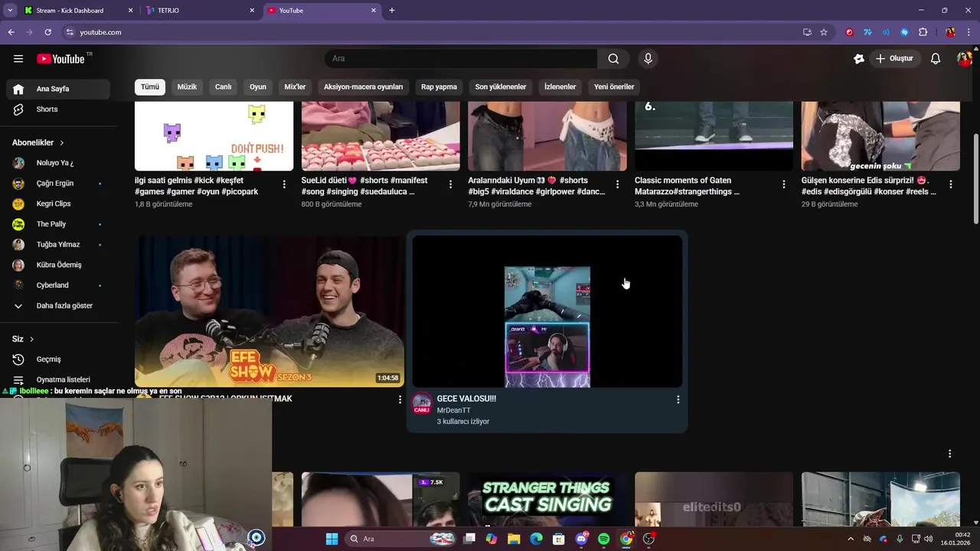Select the Oyun filter chip
This screenshot has height=551, width=980.
pos(258,86)
